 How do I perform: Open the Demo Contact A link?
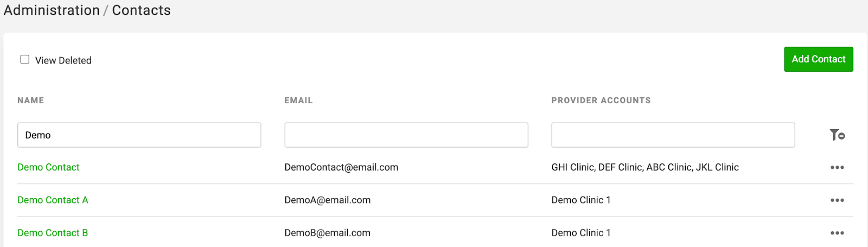pos(53,200)
